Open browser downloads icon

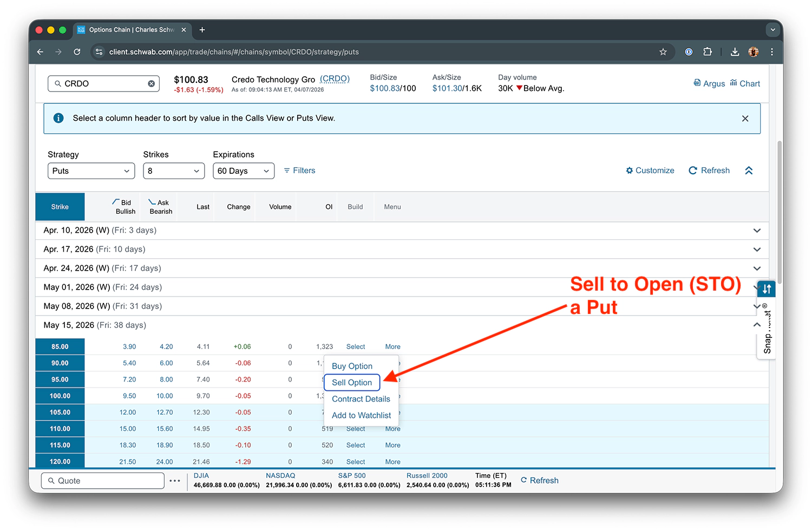click(735, 52)
